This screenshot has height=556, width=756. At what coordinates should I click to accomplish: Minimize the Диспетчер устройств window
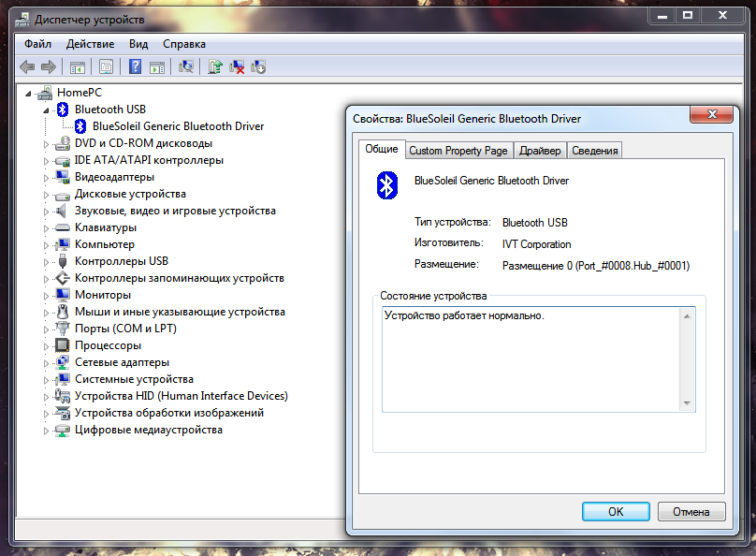[x=663, y=15]
